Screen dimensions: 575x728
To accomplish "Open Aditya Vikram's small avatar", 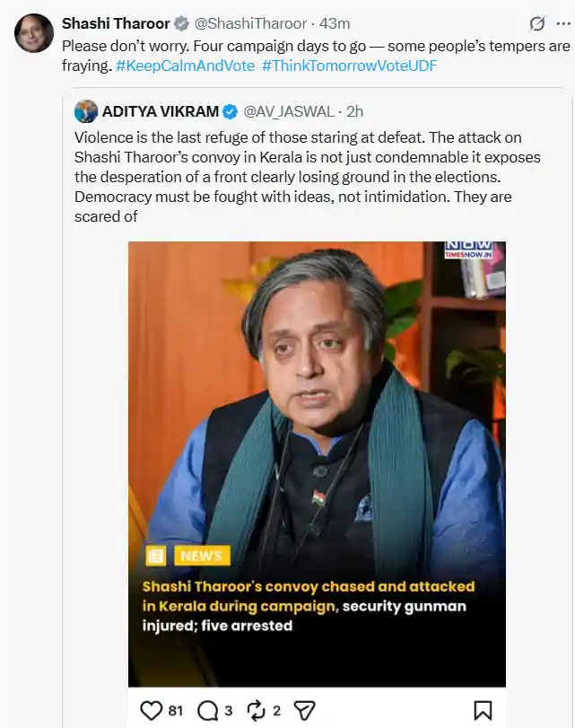I will (86, 111).
